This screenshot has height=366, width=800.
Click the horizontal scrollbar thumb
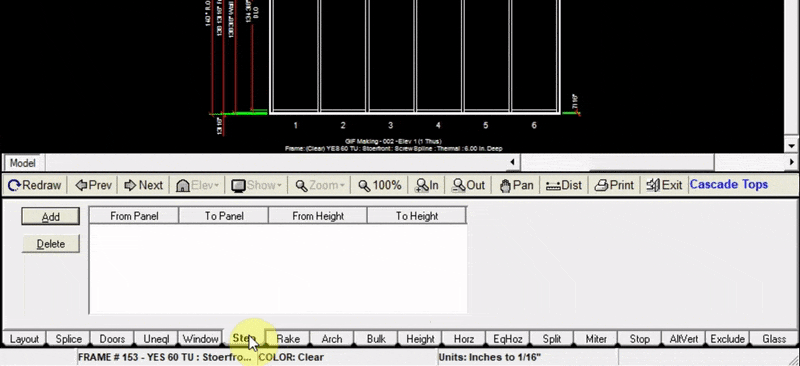616,162
